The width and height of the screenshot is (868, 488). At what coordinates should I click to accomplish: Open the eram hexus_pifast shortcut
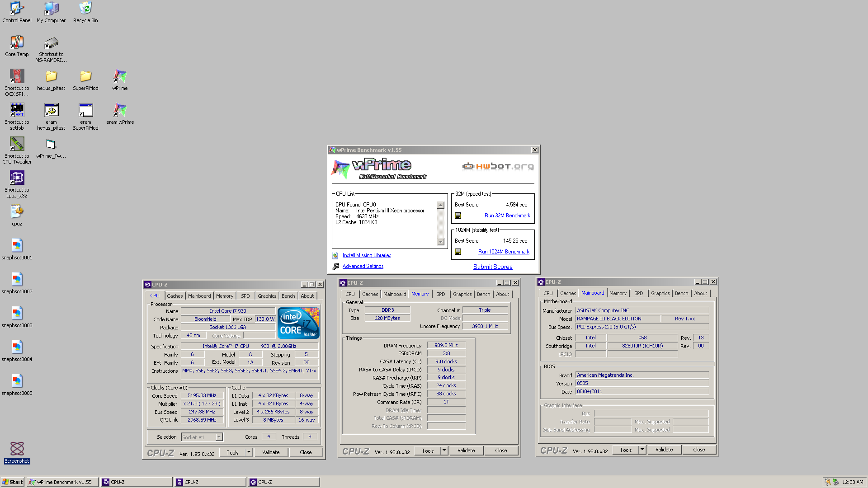click(51, 117)
